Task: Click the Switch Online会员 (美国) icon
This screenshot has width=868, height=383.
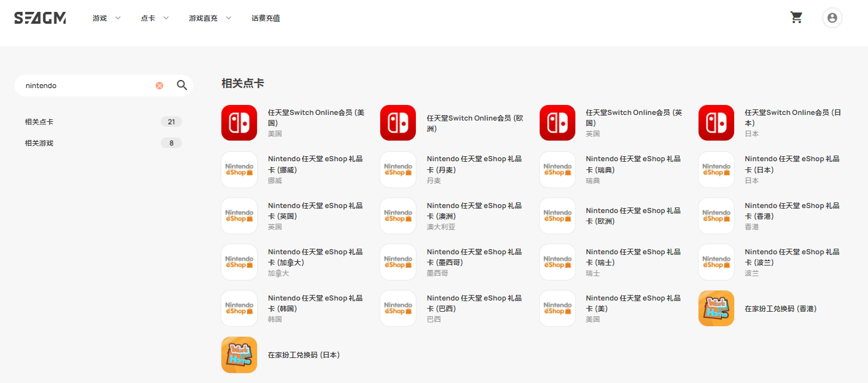Action: [x=239, y=123]
